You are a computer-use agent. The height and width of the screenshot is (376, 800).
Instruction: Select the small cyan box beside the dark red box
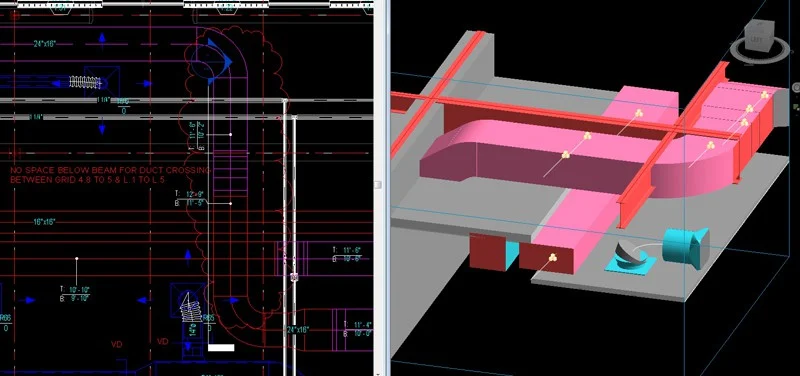[x=512, y=254]
